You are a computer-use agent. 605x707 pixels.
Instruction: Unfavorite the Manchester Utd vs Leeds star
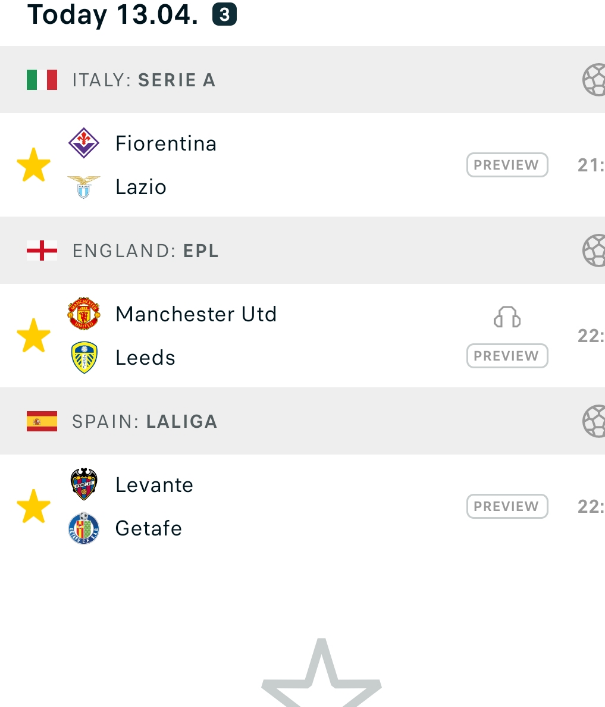[33, 335]
